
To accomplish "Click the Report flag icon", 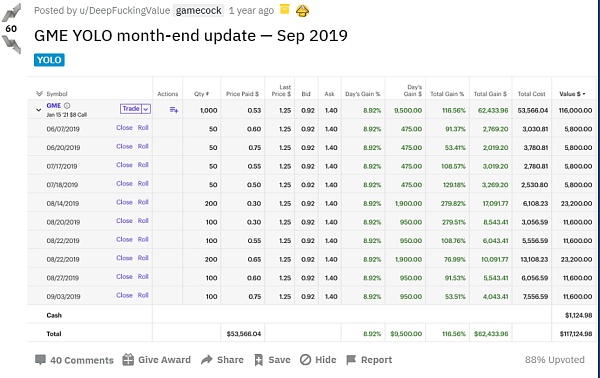I will click(351, 360).
